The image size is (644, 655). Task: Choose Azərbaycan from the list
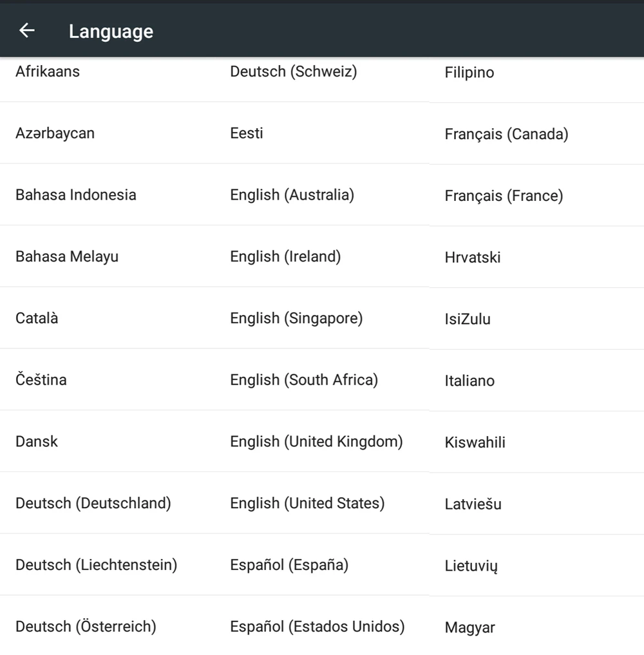(x=55, y=133)
